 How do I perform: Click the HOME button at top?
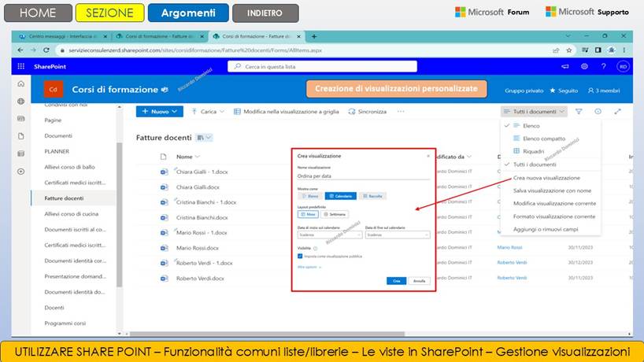38,13
